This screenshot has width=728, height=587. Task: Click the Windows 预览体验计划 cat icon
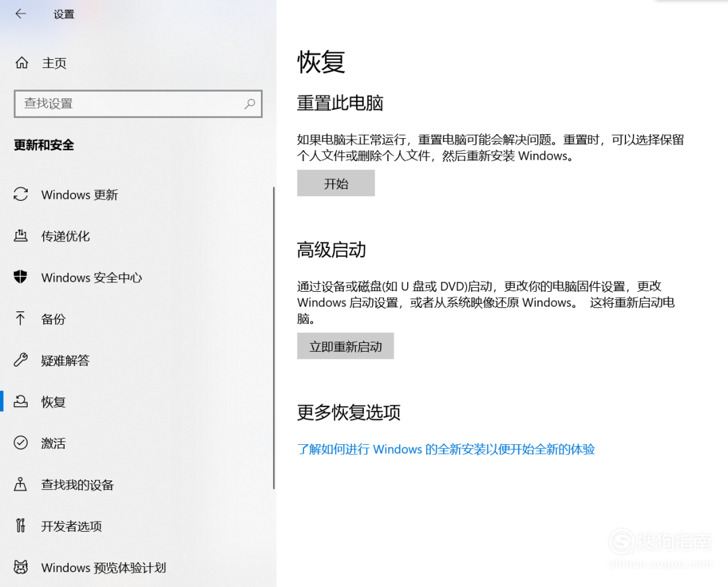[x=20, y=567]
